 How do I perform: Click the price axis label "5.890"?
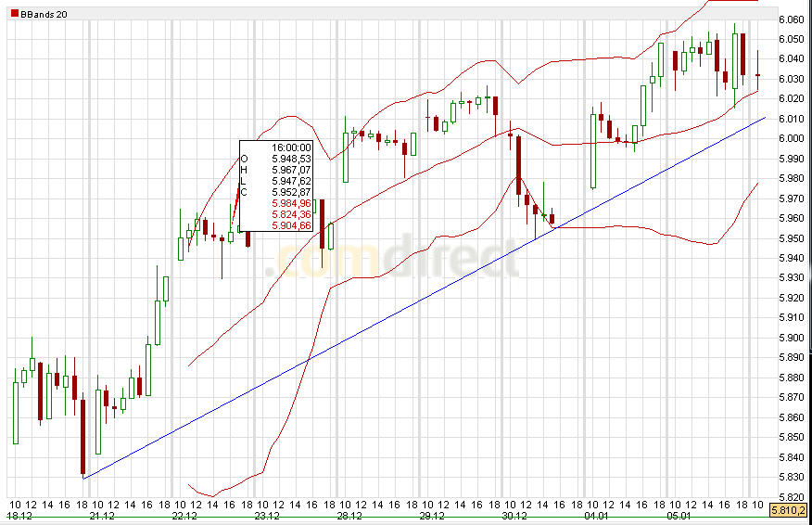pyautogui.click(x=792, y=358)
